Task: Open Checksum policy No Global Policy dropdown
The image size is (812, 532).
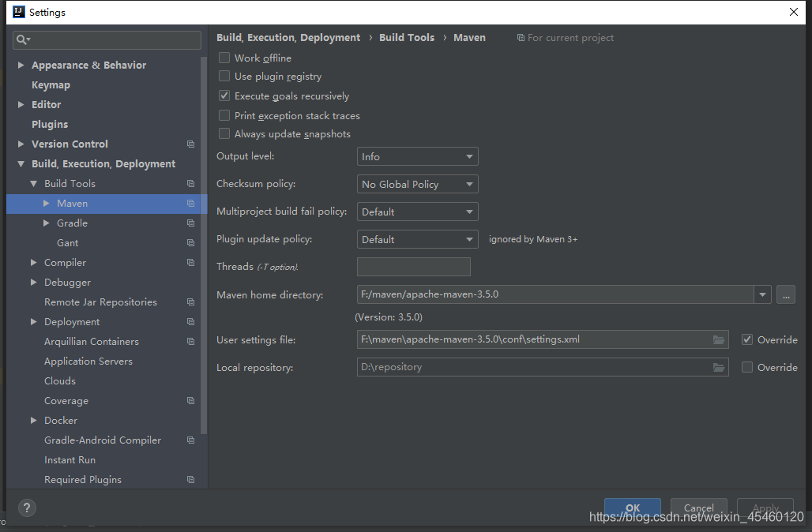Action: tap(417, 184)
